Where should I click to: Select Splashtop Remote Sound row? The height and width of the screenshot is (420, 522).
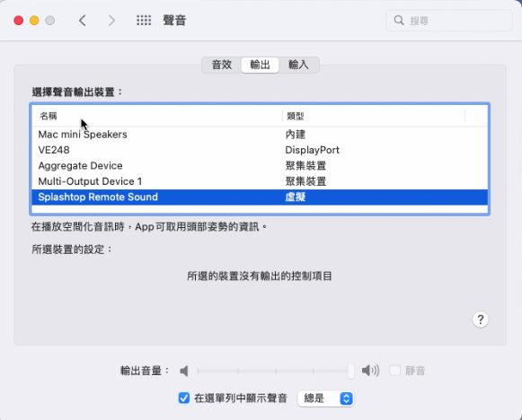point(260,197)
